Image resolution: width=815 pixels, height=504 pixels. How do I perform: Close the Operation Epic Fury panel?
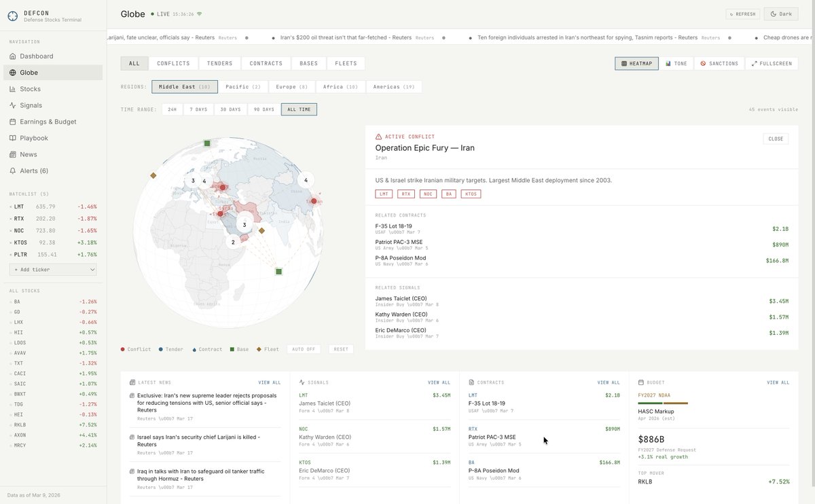(x=776, y=139)
